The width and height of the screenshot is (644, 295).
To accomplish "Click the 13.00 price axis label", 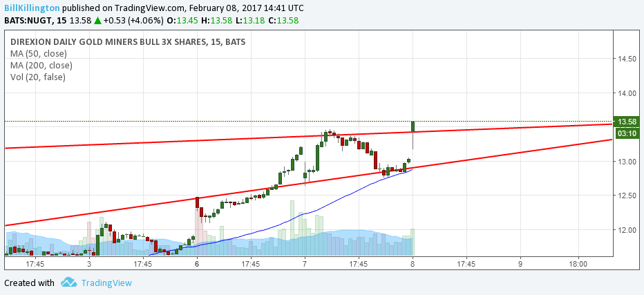I will (x=627, y=162).
